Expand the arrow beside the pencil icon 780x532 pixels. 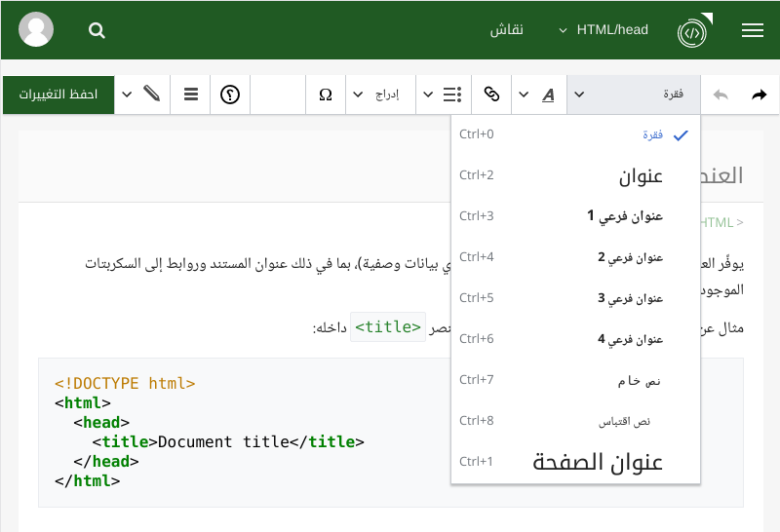coord(127,95)
